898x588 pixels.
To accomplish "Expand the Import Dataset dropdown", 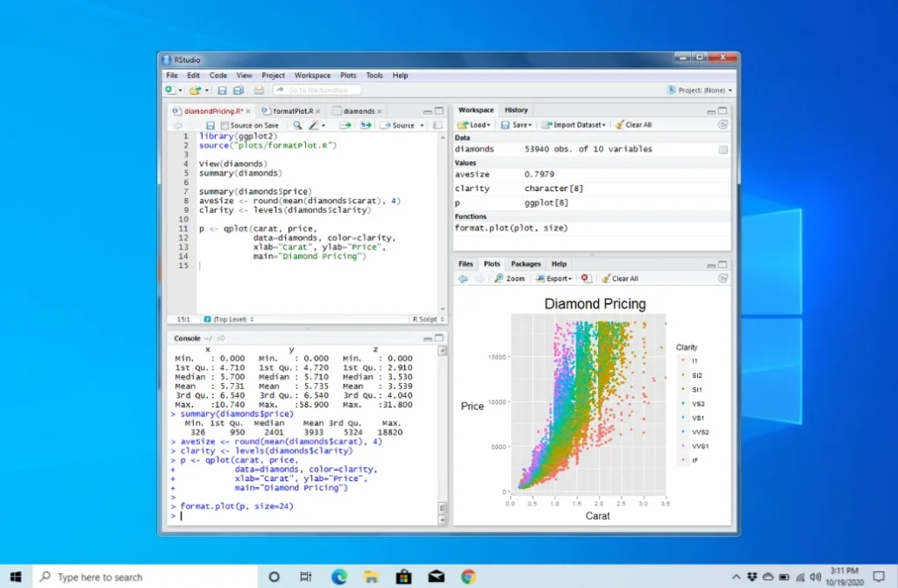I will 574,125.
